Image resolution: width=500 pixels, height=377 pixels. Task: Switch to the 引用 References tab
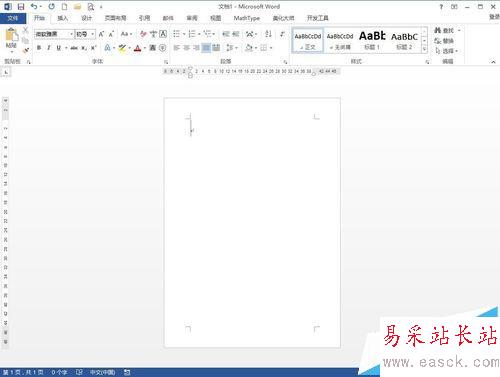click(144, 18)
